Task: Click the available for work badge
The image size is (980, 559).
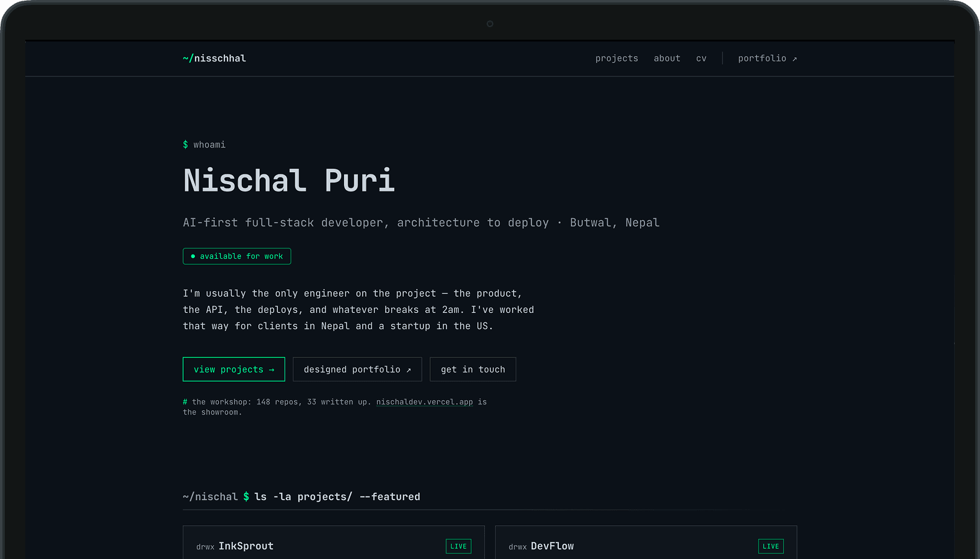Action: coord(237,256)
